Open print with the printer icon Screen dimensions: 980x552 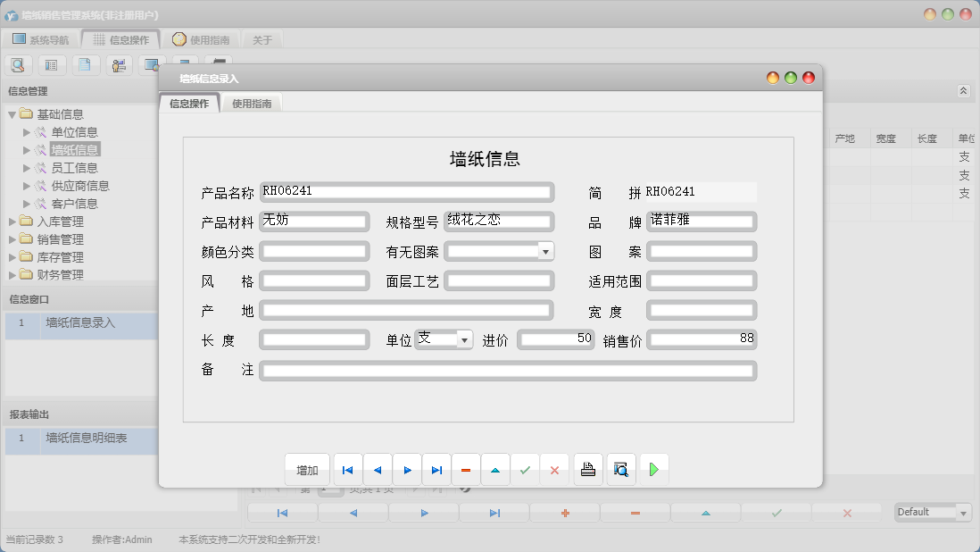587,469
